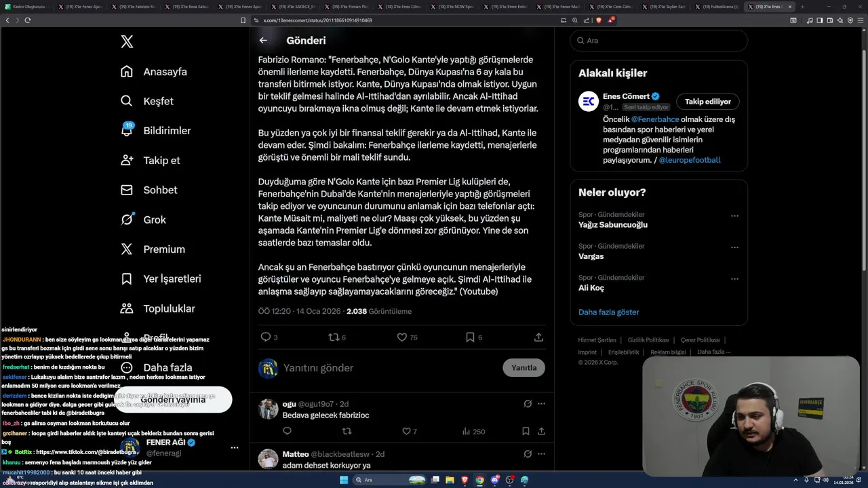This screenshot has height=488, width=868.
Task: Open ogu's profile avatar
Action: pos(268,409)
